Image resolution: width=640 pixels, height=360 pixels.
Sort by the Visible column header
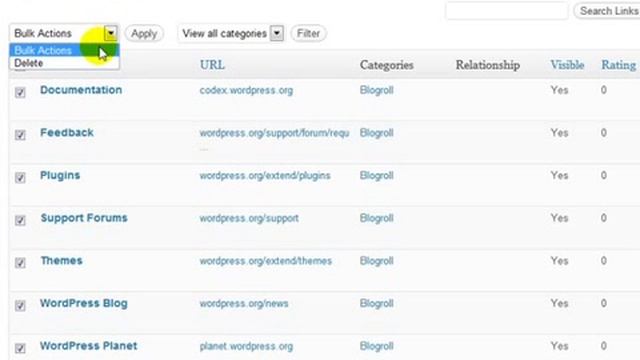click(567, 65)
